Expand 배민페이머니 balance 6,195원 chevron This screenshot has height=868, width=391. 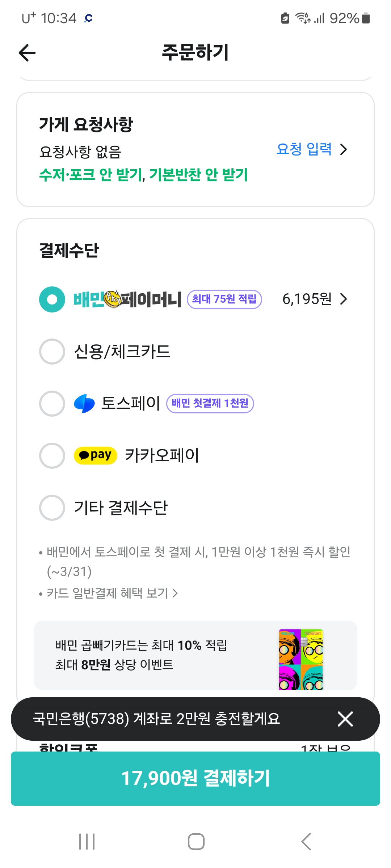click(x=344, y=299)
